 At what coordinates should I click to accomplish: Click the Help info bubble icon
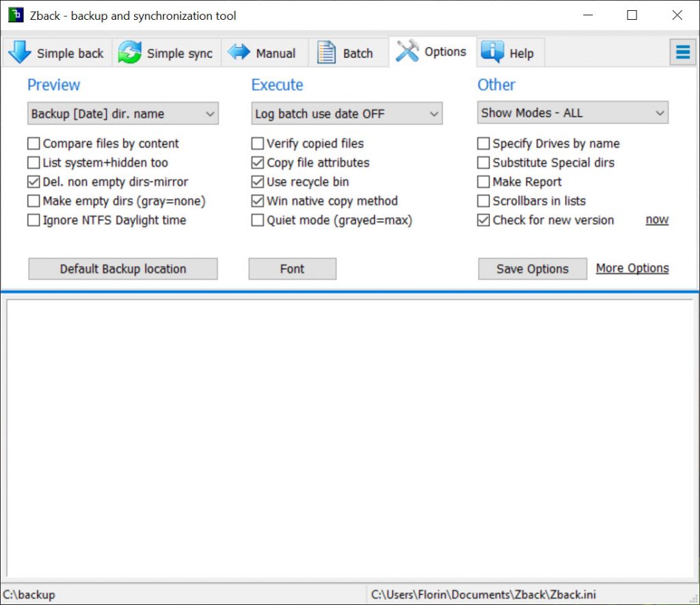(x=492, y=52)
